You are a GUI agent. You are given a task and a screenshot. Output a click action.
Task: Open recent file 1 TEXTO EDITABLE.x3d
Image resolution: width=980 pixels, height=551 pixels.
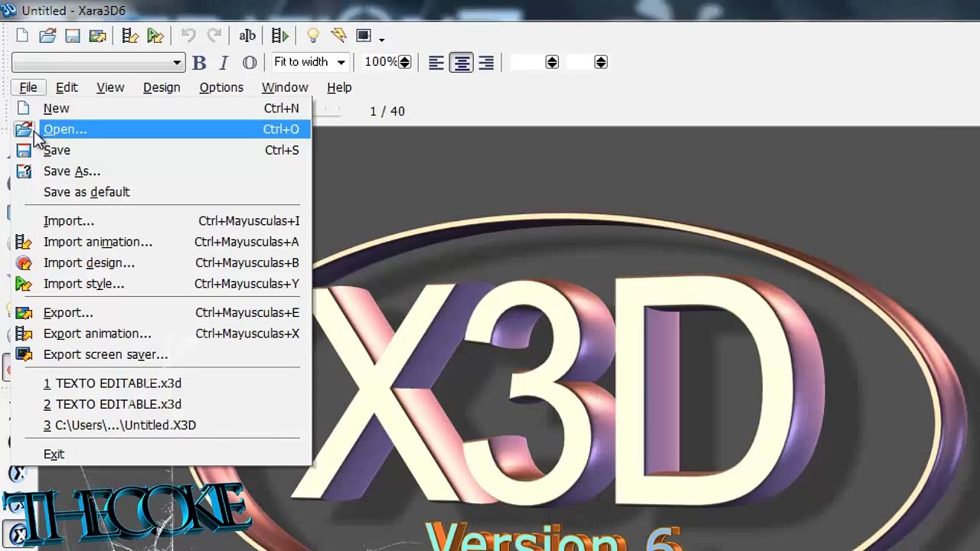tap(161, 383)
